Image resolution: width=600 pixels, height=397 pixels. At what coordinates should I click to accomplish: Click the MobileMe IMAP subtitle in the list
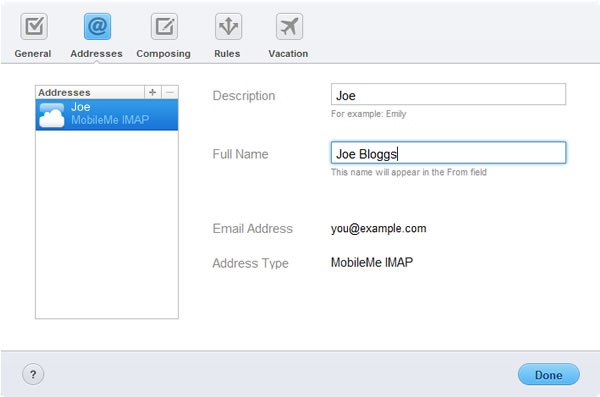[x=110, y=120]
